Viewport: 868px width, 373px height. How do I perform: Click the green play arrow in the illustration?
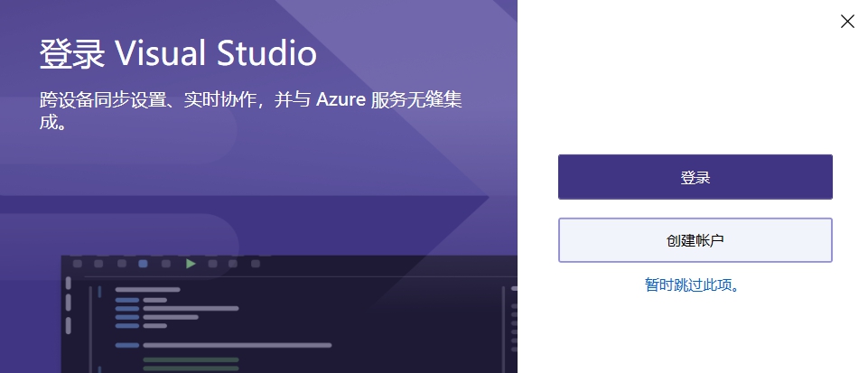point(191,264)
